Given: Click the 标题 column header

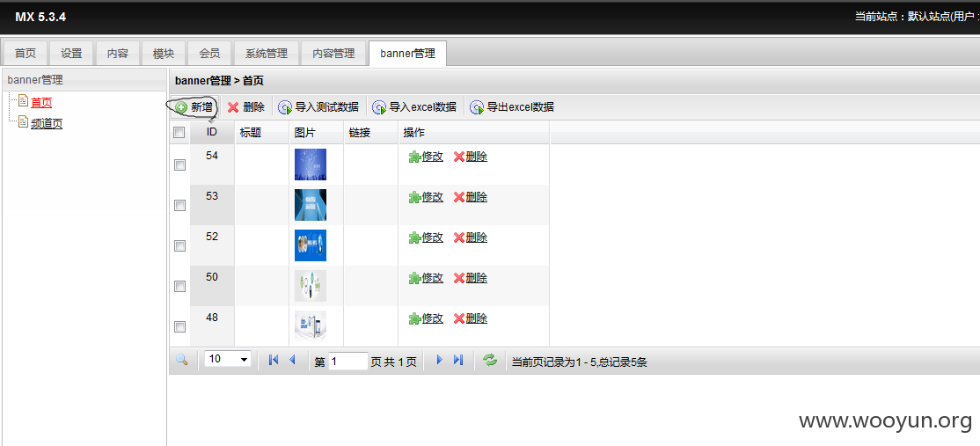Looking at the screenshot, I should pos(262,133).
